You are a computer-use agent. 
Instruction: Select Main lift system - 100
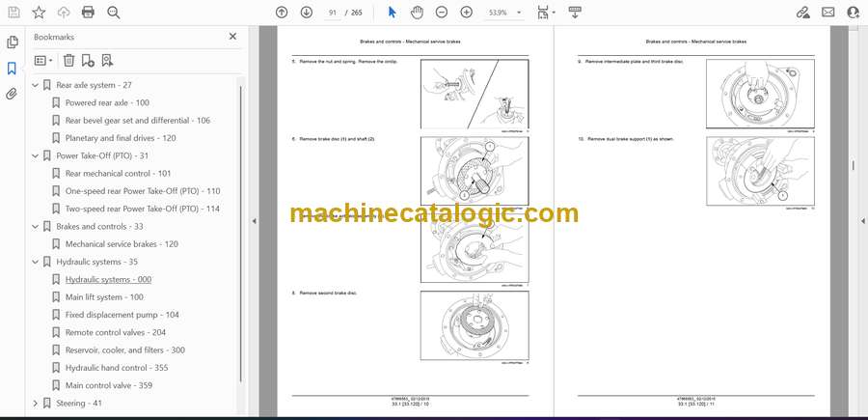pyautogui.click(x=104, y=297)
